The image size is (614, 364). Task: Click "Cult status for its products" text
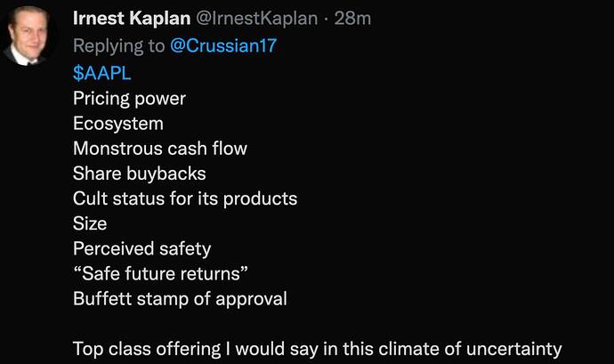[185, 198]
